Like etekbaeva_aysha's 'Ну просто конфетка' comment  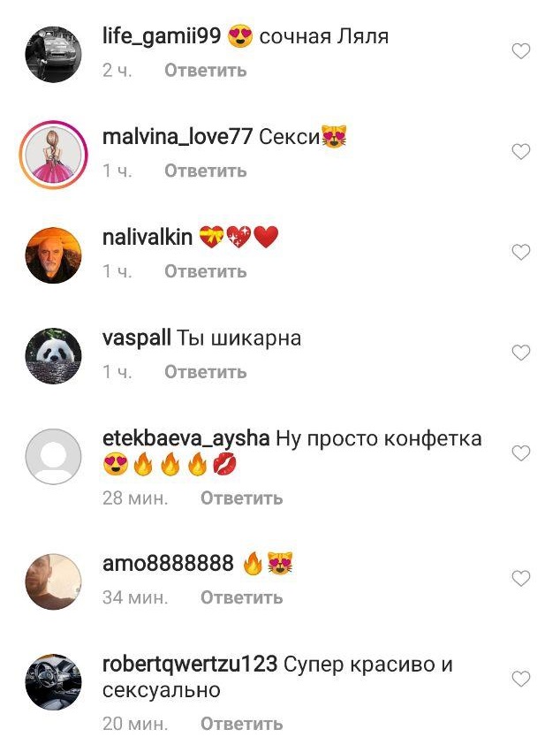click(520, 452)
